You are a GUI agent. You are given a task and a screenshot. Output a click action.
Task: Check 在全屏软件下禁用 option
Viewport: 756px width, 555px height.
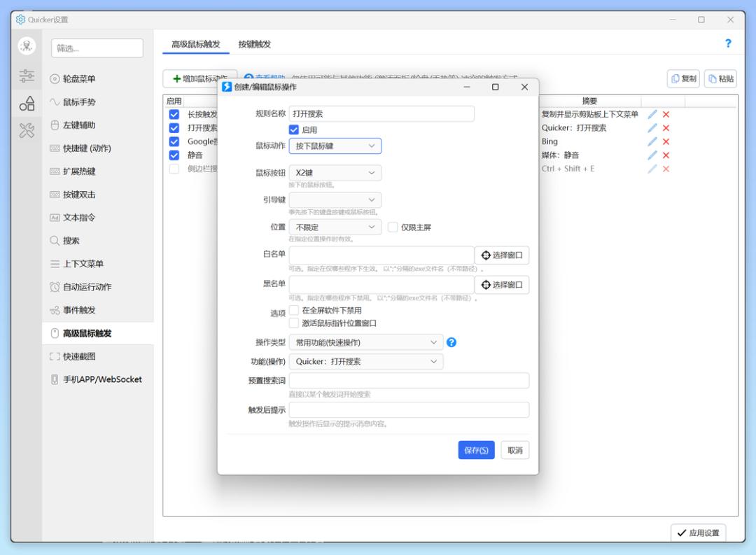point(293,310)
